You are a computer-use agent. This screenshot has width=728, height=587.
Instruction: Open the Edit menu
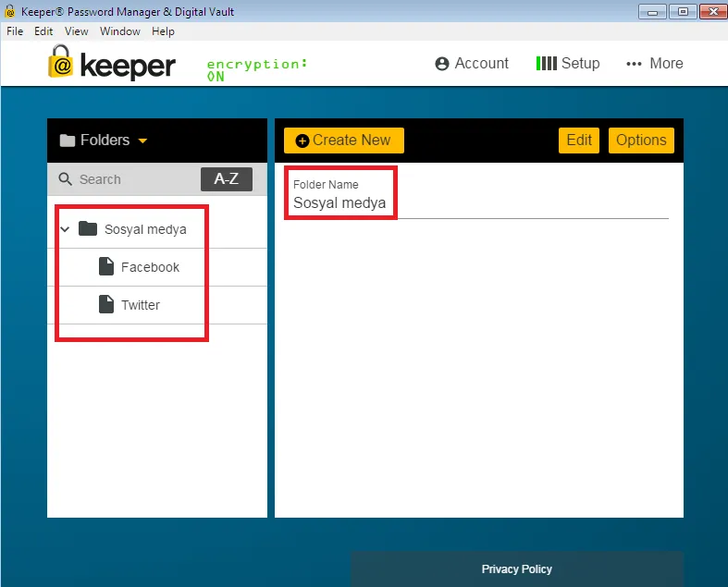(x=43, y=31)
